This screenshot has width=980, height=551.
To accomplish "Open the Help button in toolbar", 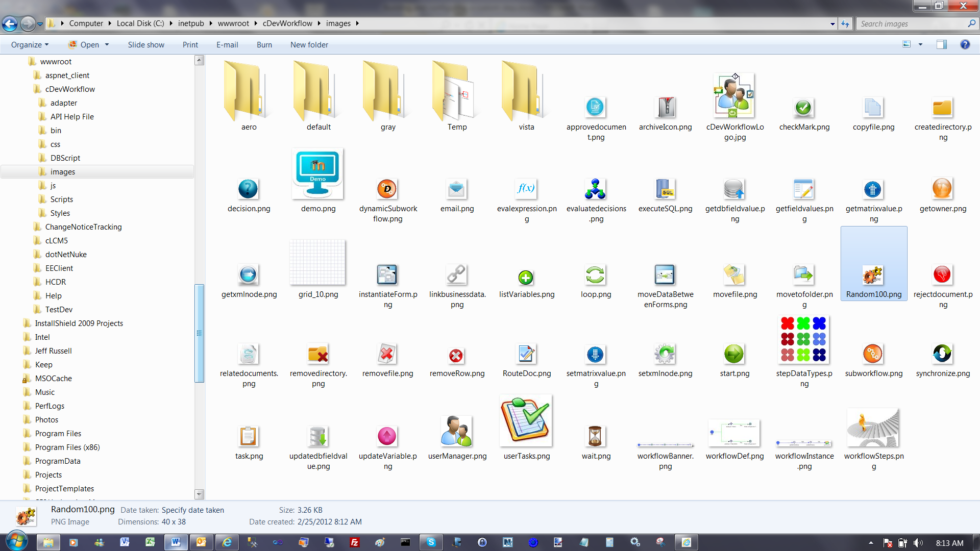I will pos(965,44).
